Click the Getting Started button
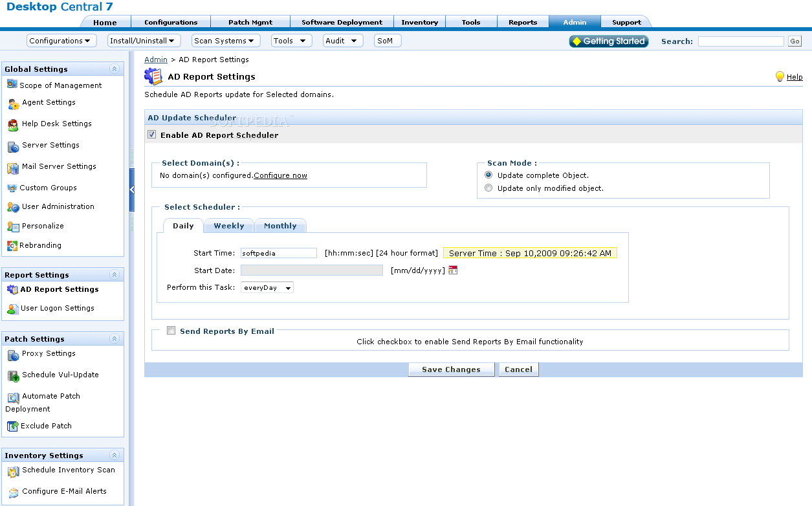Image resolution: width=812 pixels, height=506 pixels. [x=608, y=41]
